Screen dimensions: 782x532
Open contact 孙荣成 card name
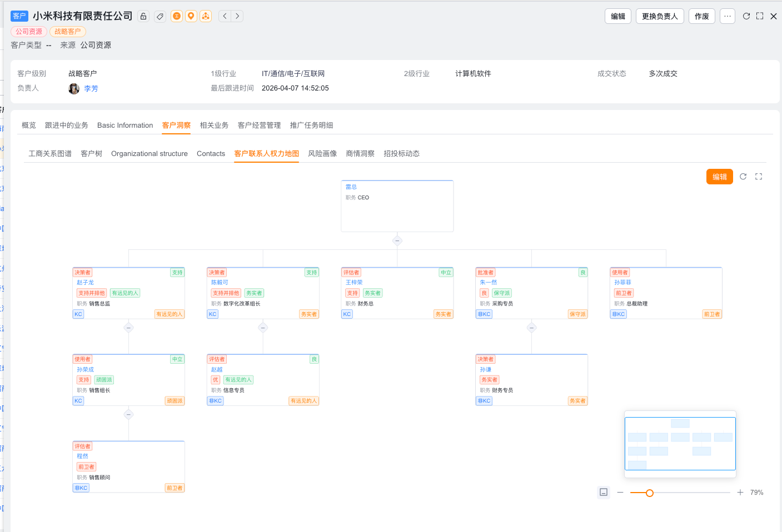click(86, 370)
